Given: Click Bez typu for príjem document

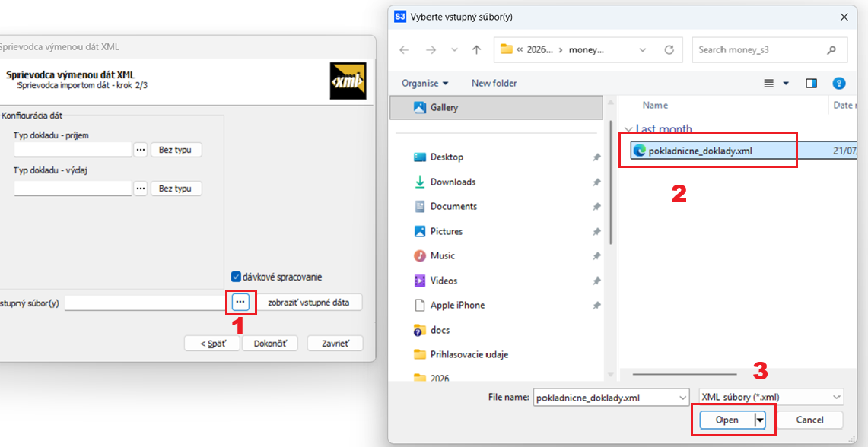Looking at the screenshot, I should click(175, 150).
